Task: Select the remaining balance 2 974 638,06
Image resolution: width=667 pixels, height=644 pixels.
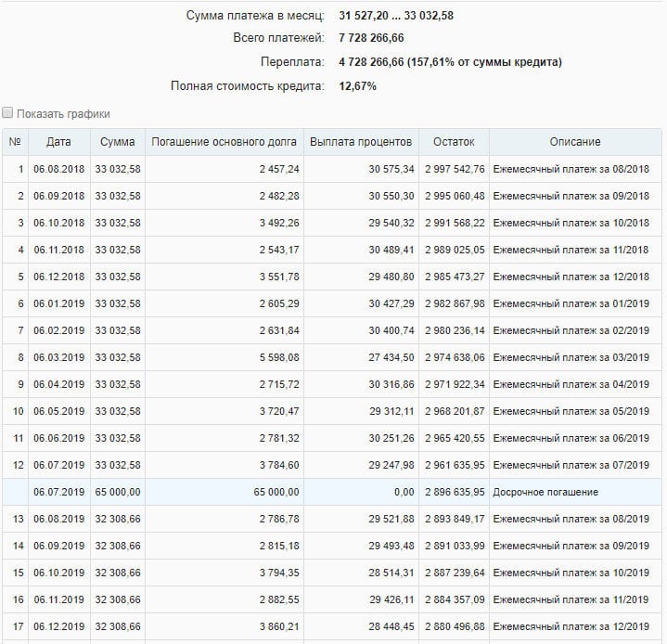Action: click(455, 357)
